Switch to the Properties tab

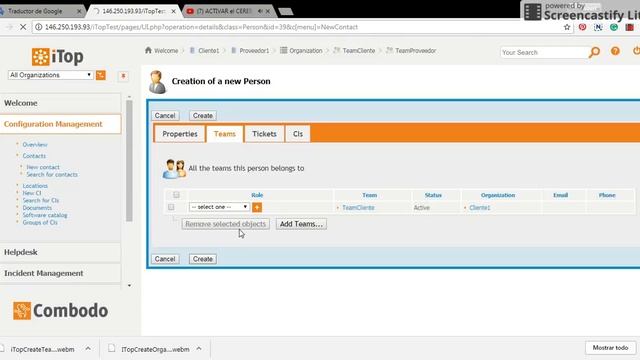click(x=180, y=134)
